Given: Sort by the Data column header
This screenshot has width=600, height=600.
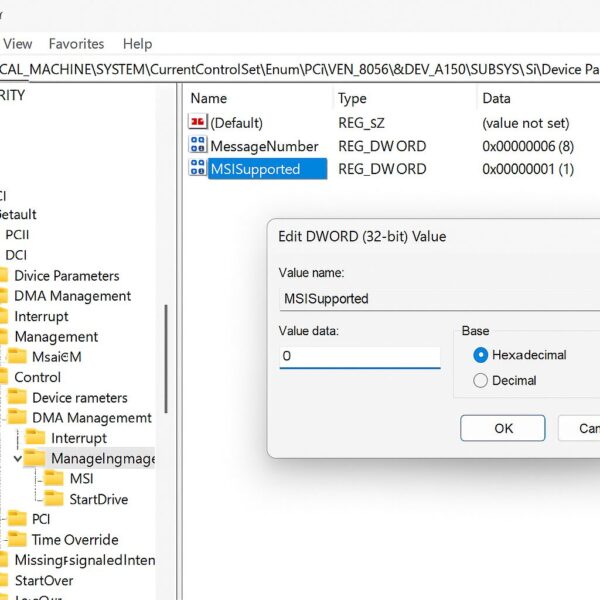Looking at the screenshot, I should pyautogui.click(x=496, y=99).
